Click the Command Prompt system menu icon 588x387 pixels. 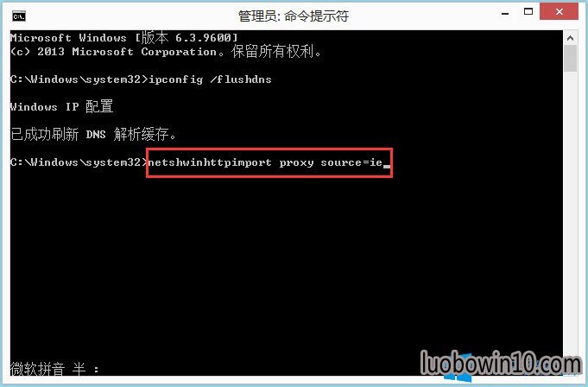coord(19,16)
